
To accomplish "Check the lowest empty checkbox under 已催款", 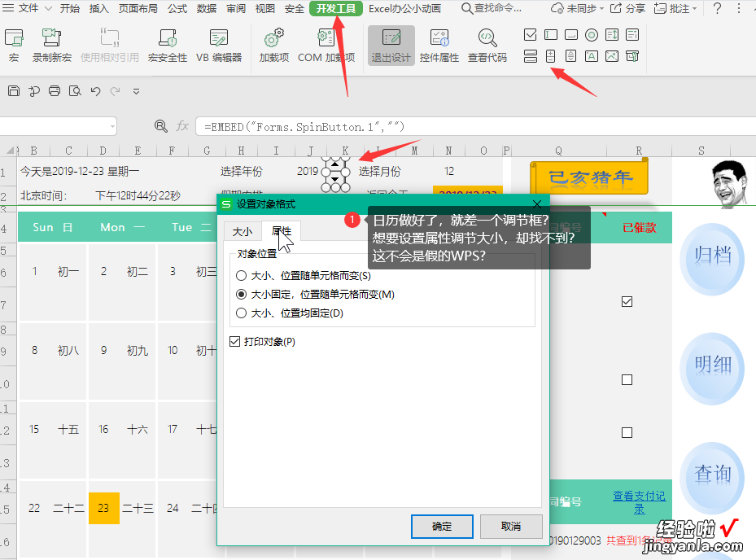I will point(627,433).
